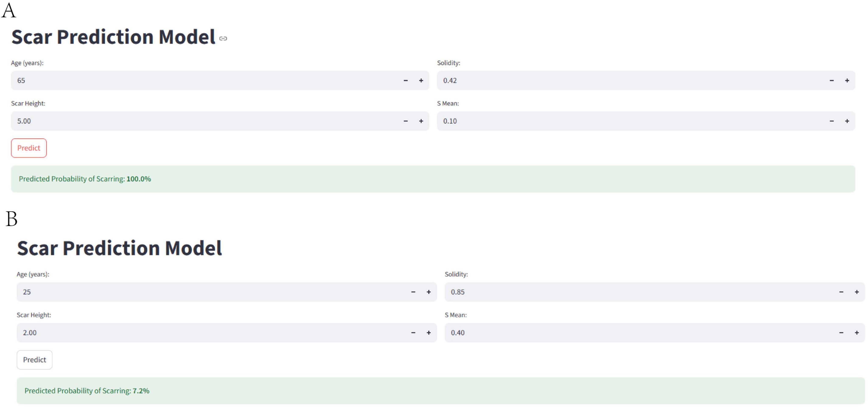This screenshot has width=868, height=407.
Task: Increase S Mean value 0.40
Action: point(857,333)
